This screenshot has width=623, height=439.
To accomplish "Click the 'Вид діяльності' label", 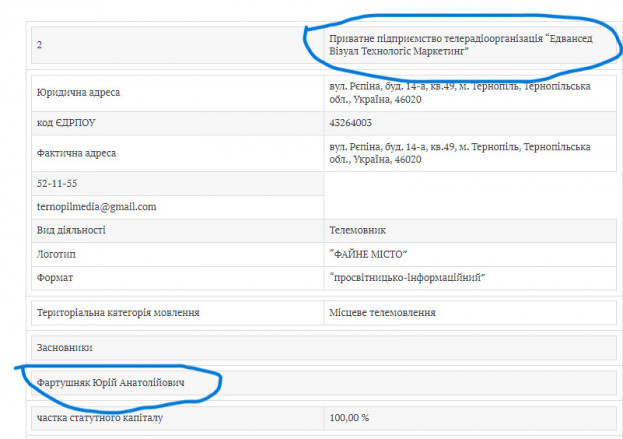I will click(70, 230).
